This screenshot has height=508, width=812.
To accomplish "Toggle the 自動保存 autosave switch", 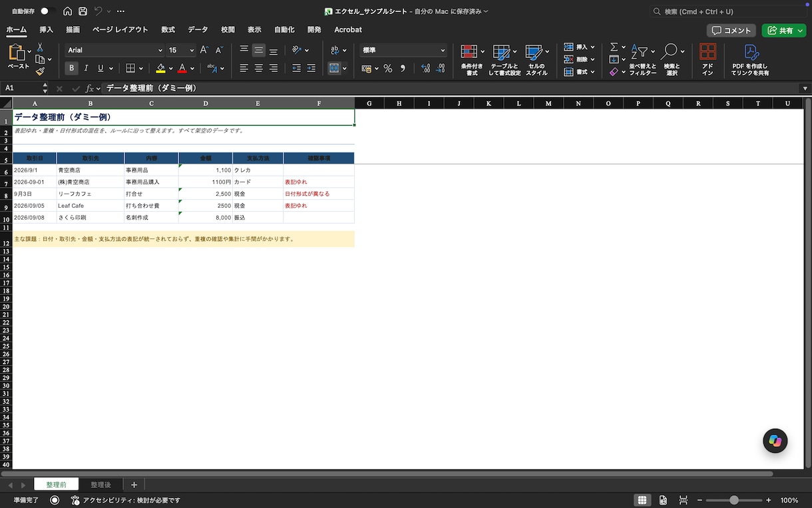I will pyautogui.click(x=47, y=11).
